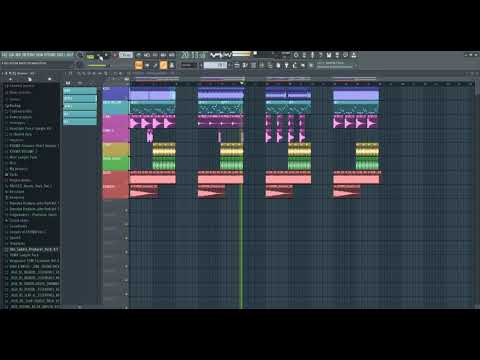Click the transport Stop button
This screenshot has width=480, height=360.
point(107,55)
